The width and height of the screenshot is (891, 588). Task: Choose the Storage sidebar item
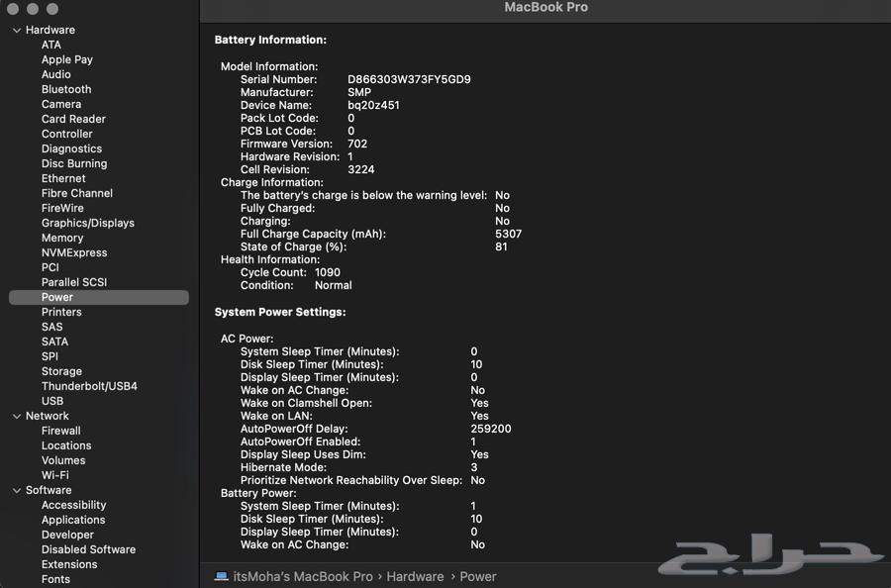pos(61,371)
